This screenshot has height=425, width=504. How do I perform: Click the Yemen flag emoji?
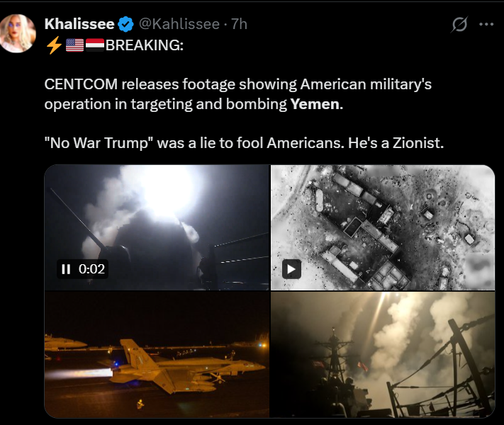point(95,45)
